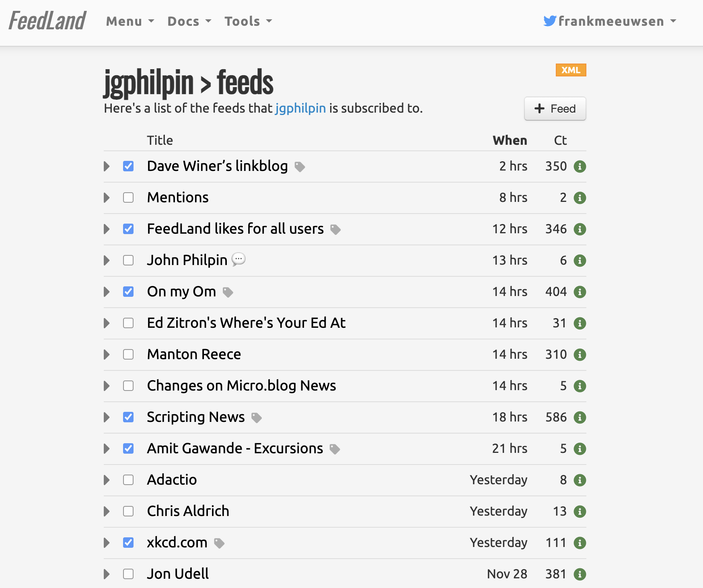Click tag icon next to Dave Winer's linkblog
Viewport: 703px width, 588px height.
point(300,167)
